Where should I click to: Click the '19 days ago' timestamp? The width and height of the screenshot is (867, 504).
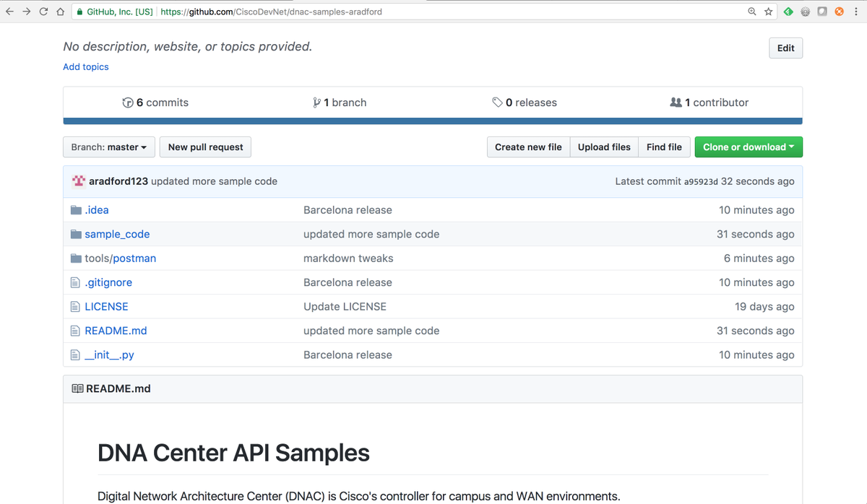pos(764,307)
